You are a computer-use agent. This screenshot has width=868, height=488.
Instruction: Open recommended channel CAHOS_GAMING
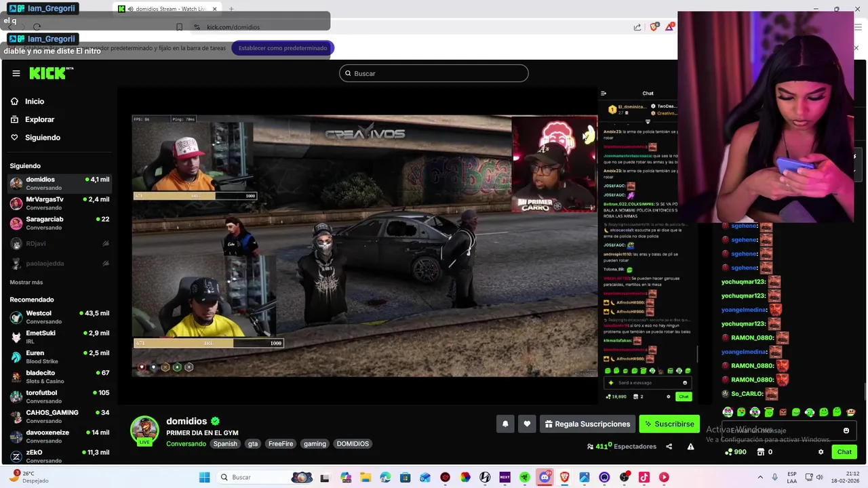coord(60,416)
